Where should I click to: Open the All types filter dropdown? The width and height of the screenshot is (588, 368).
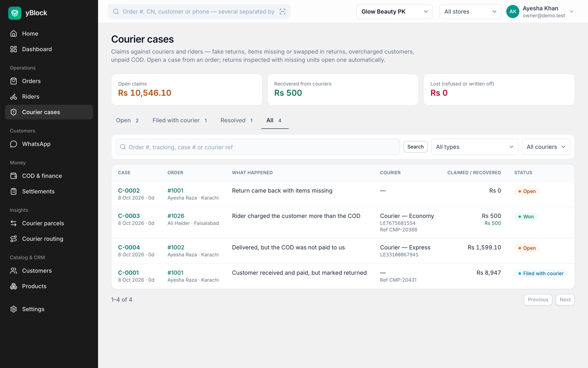pos(474,147)
